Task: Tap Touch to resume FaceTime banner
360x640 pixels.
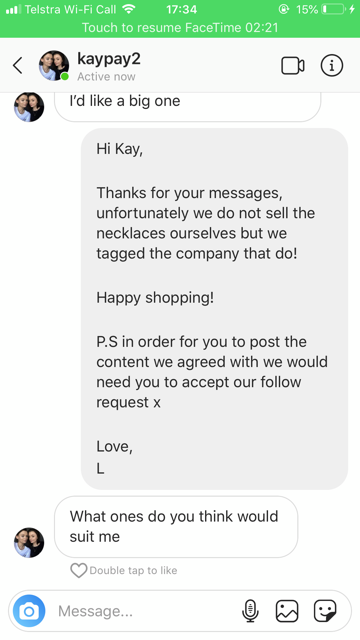Action: pos(180,28)
